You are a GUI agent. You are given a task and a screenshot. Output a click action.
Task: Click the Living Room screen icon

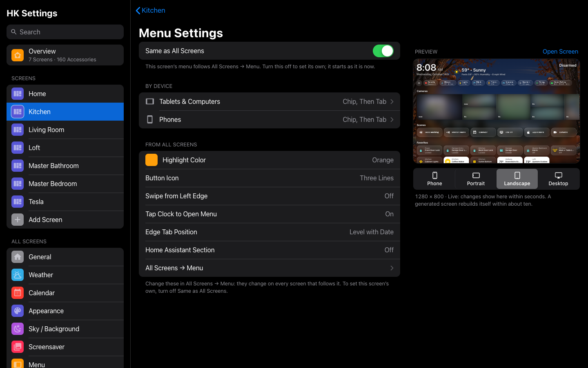coord(18,130)
